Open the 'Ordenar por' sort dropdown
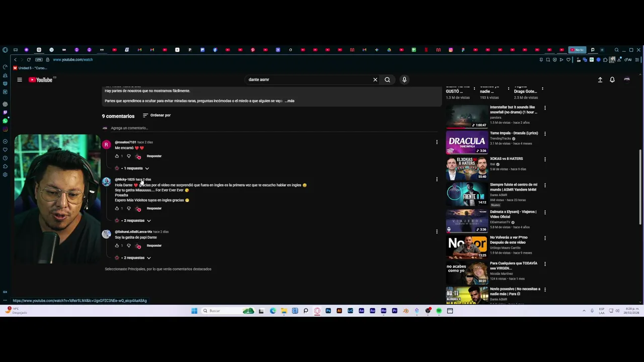Viewport: 644px width, 362px height. (x=156, y=115)
